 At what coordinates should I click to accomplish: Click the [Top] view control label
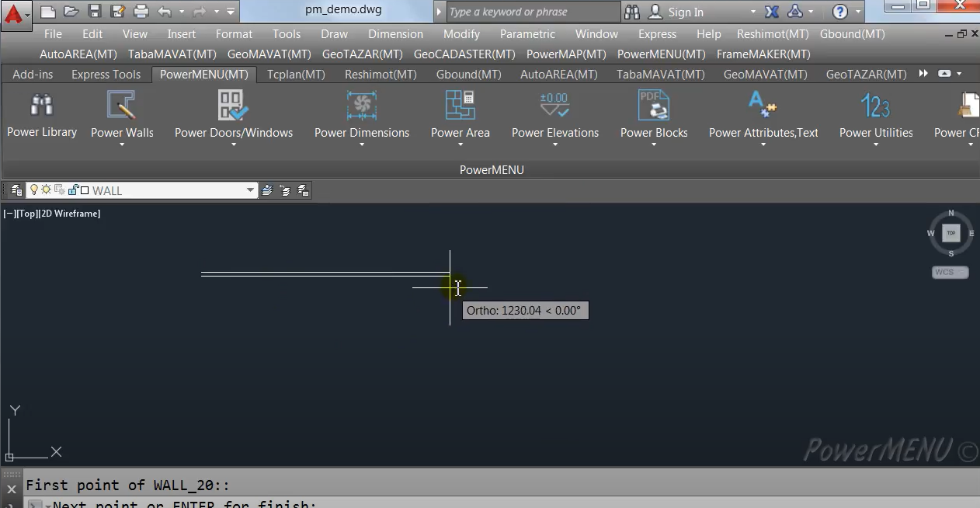27,214
